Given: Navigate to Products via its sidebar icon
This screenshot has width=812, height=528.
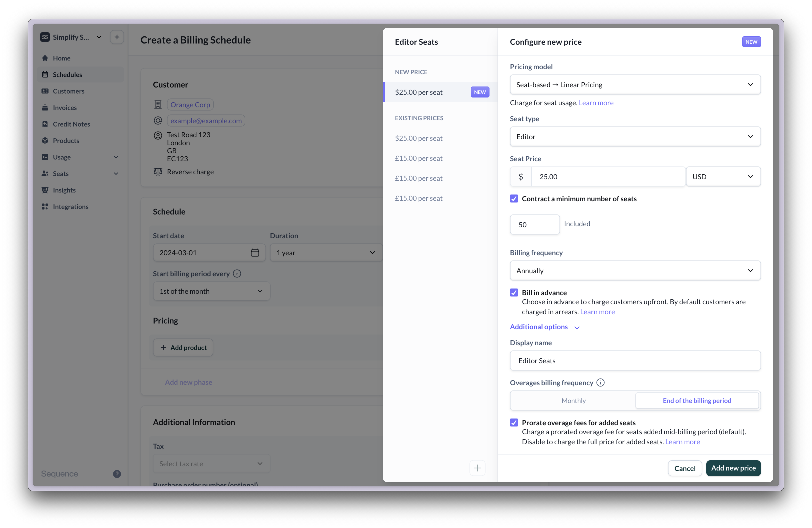Looking at the screenshot, I should [x=45, y=140].
